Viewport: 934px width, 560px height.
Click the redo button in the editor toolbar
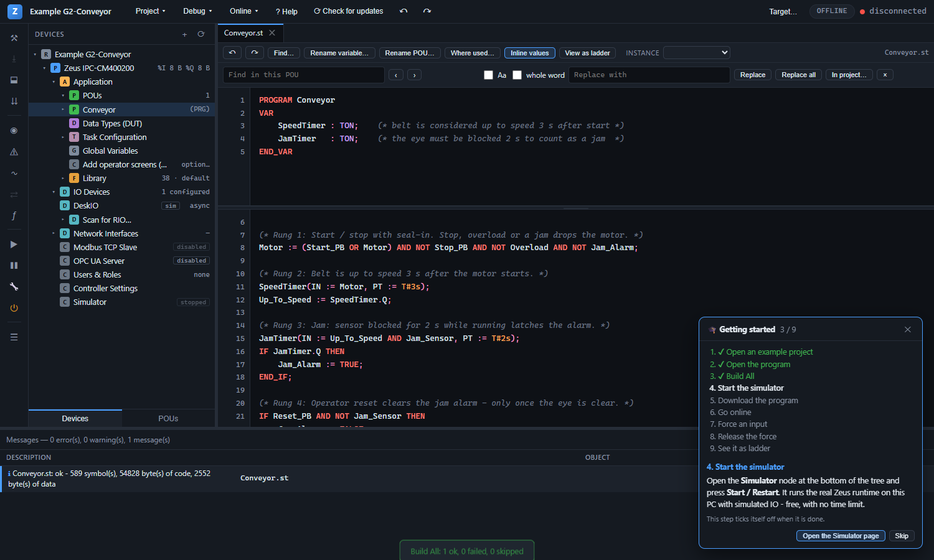click(x=255, y=53)
